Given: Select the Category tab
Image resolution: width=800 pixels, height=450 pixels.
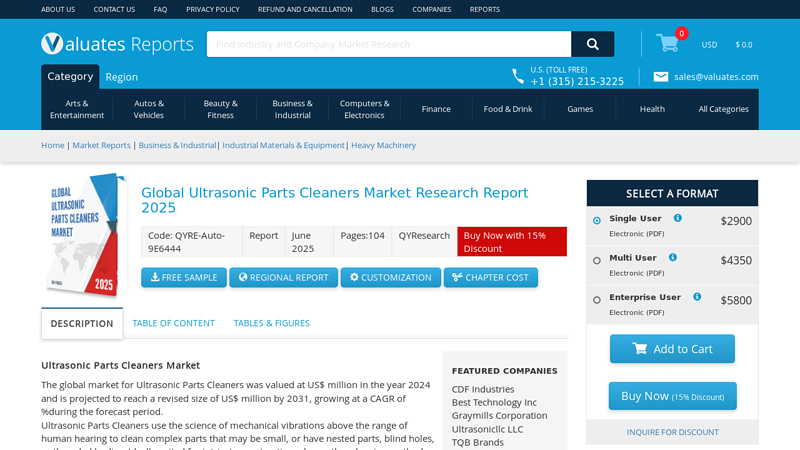Looking at the screenshot, I should 70,77.
